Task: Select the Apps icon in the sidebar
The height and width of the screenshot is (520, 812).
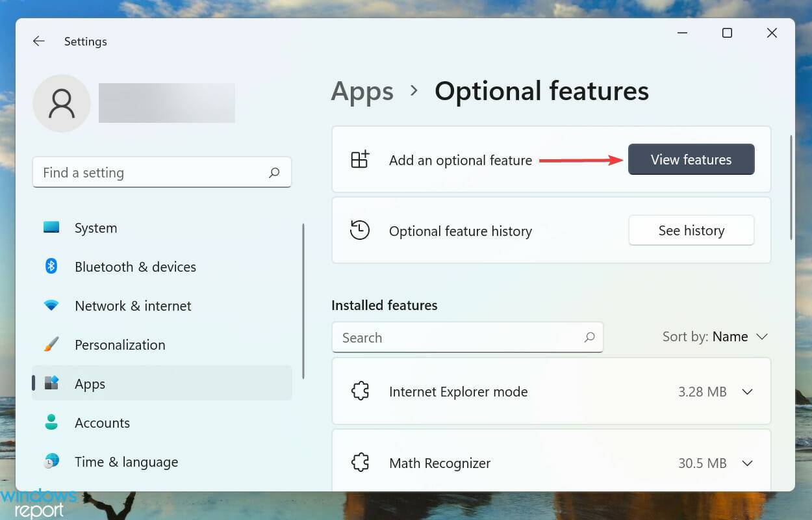Action: coord(51,383)
